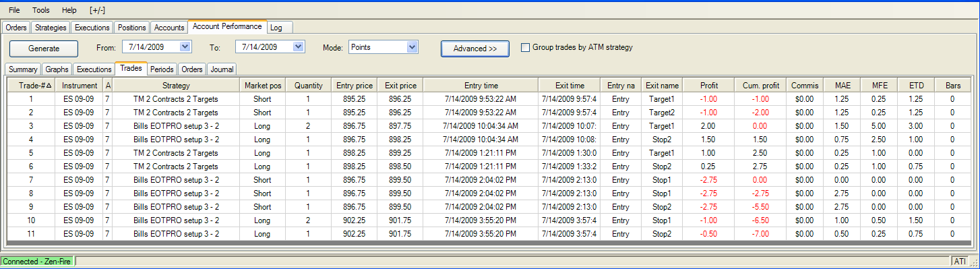
Task: Sort by Exit price column header
Action: [x=400, y=86]
